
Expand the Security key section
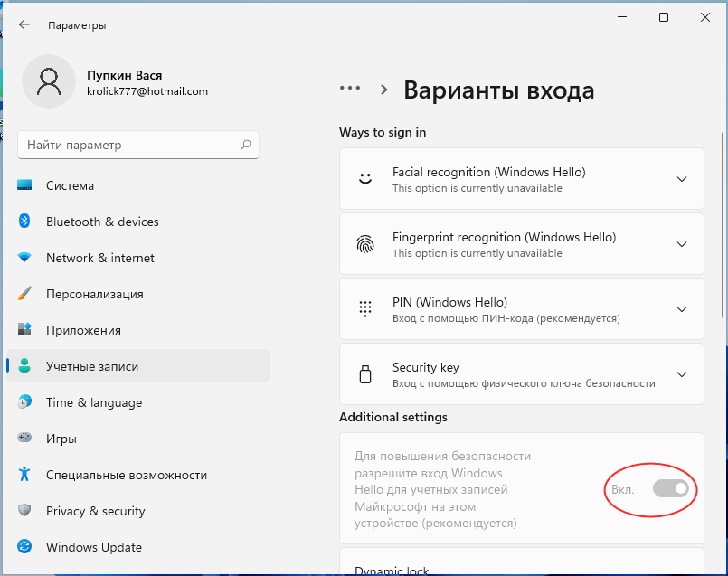pos(682,374)
